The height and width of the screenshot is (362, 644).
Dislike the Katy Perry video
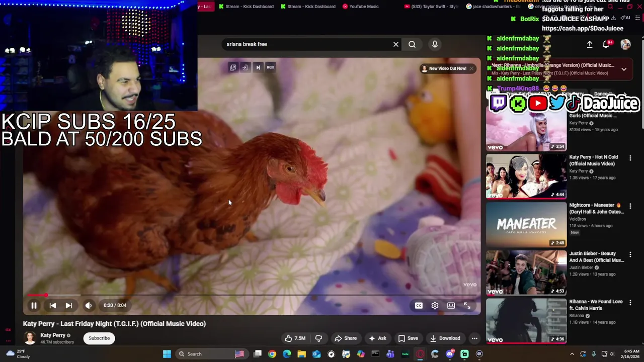(318, 338)
